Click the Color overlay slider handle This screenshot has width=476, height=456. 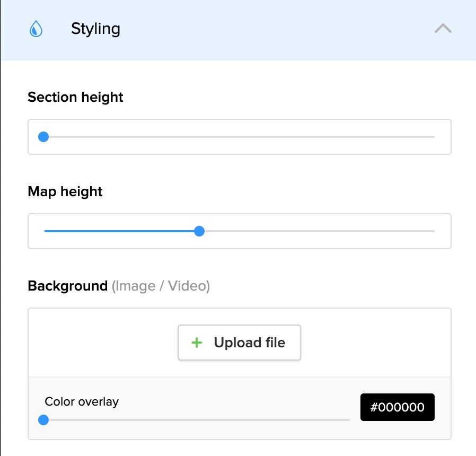click(x=44, y=420)
